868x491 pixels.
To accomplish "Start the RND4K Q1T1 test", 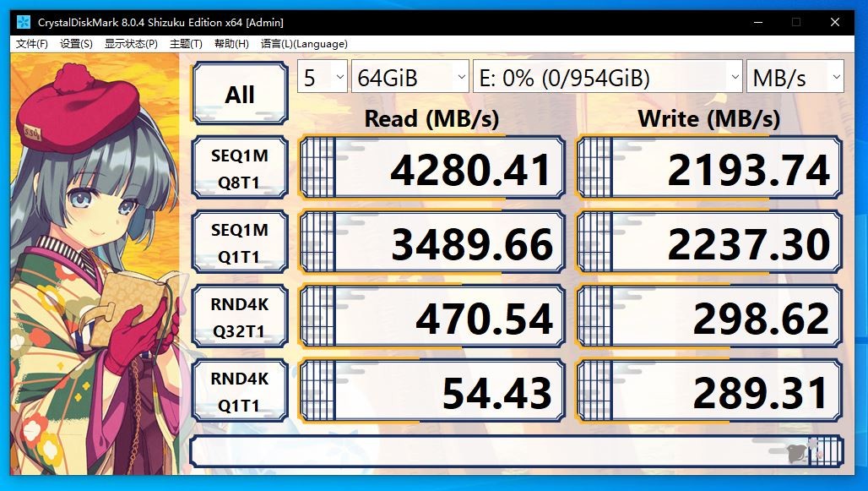I will coord(240,390).
